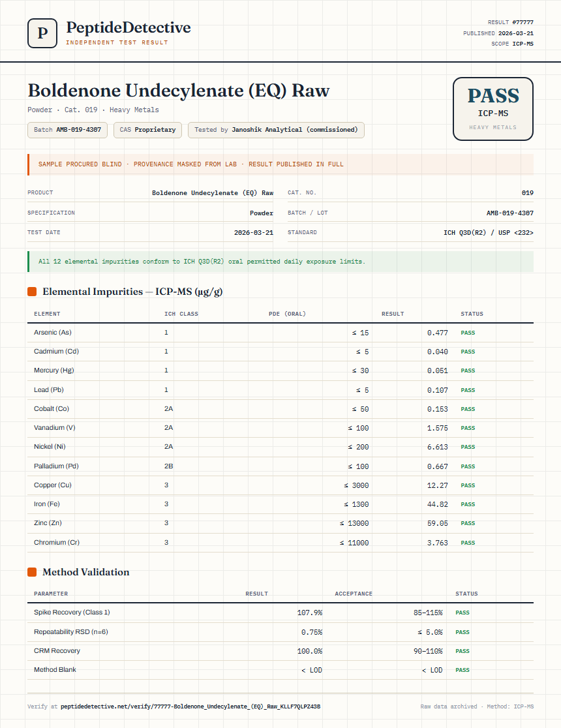Click the Mercury result 0.051

438,371
